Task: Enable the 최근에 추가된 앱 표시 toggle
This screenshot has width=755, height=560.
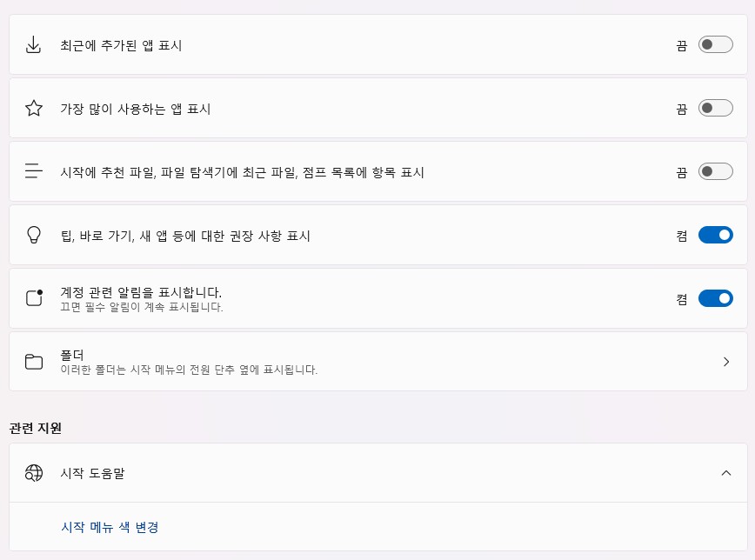Action: click(x=715, y=45)
